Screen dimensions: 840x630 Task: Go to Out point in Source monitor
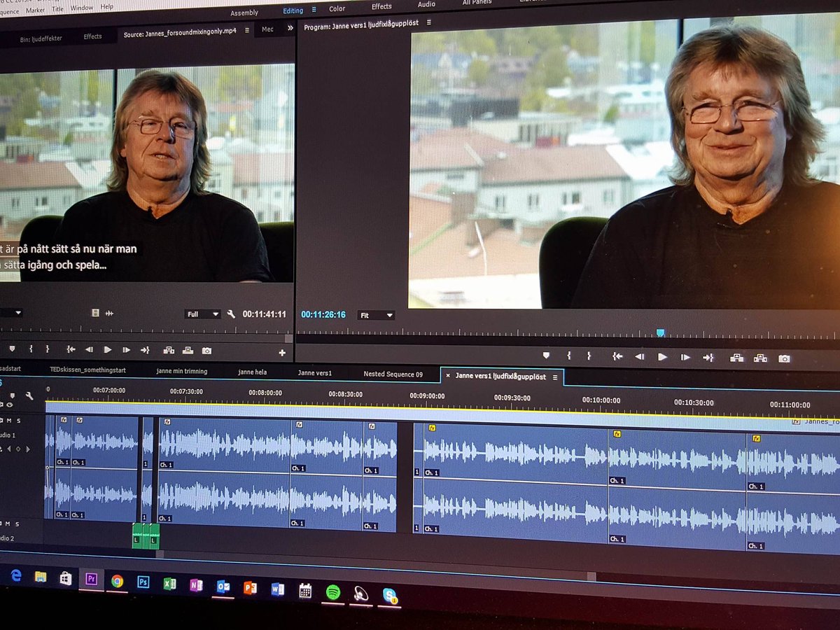coord(145,350)
